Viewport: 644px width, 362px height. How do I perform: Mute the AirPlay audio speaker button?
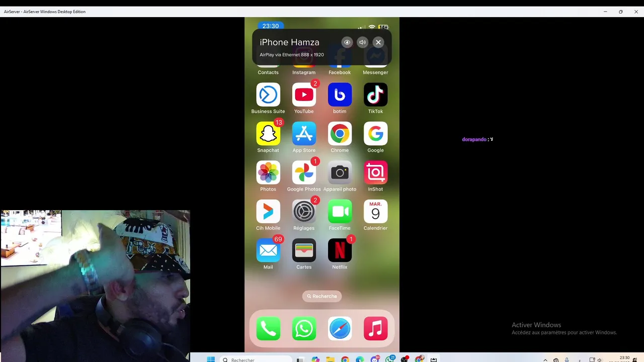(362, 42)
